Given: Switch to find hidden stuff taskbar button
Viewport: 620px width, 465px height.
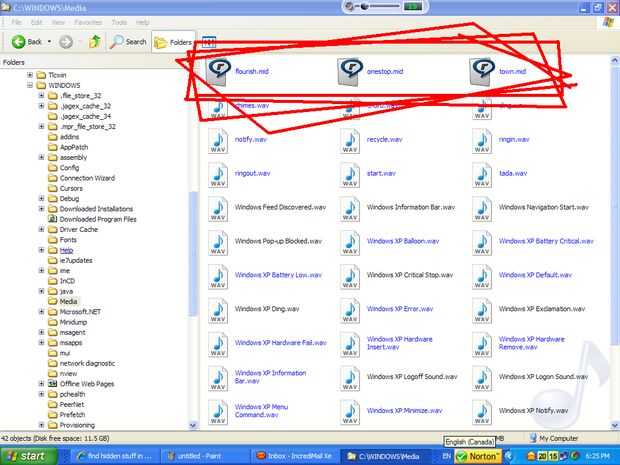Looking at the screenshot, I should (x=114, y=456).
